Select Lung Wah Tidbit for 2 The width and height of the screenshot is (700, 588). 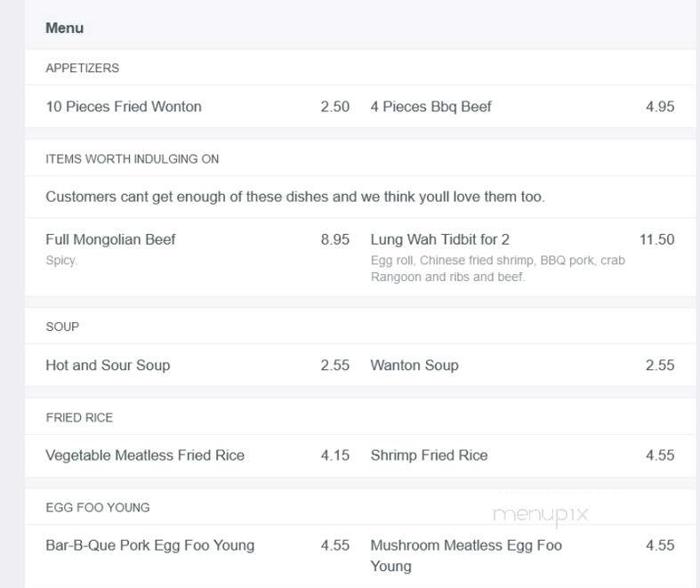tap(439, 239)
